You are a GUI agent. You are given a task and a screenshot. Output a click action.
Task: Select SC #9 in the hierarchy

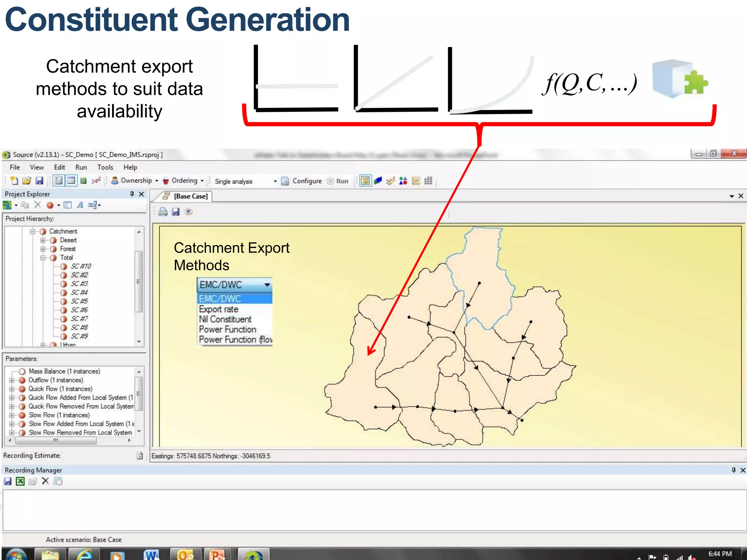coord(79,337)
